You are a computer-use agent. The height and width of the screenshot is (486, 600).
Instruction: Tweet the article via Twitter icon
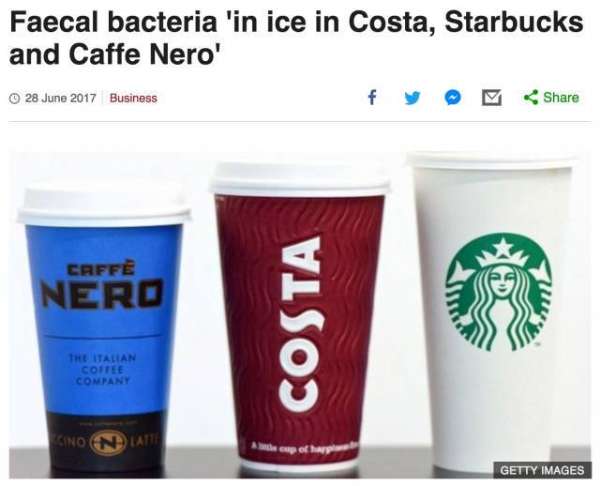[412, 98]
